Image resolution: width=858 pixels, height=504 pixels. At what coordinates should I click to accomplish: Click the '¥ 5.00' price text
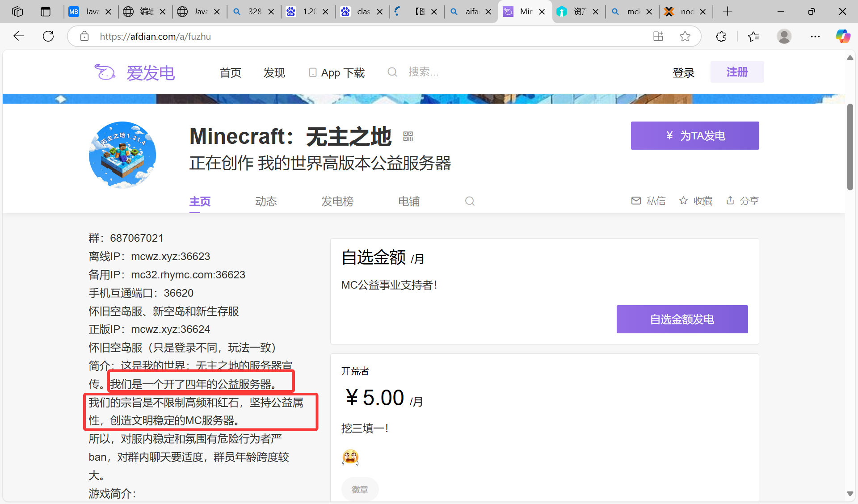(374, 397)
